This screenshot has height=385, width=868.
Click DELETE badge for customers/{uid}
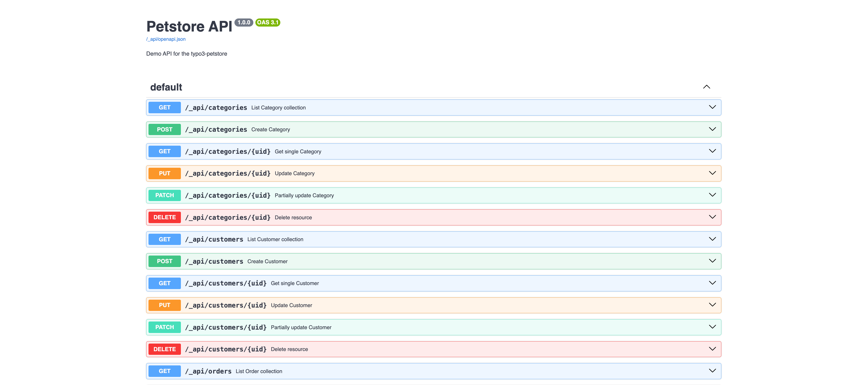coord(164,349)
